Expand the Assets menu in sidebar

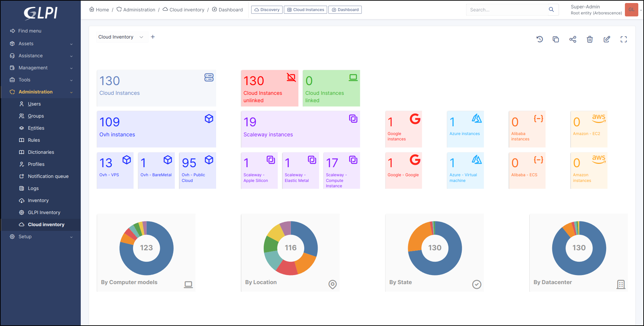click(41, 44)
